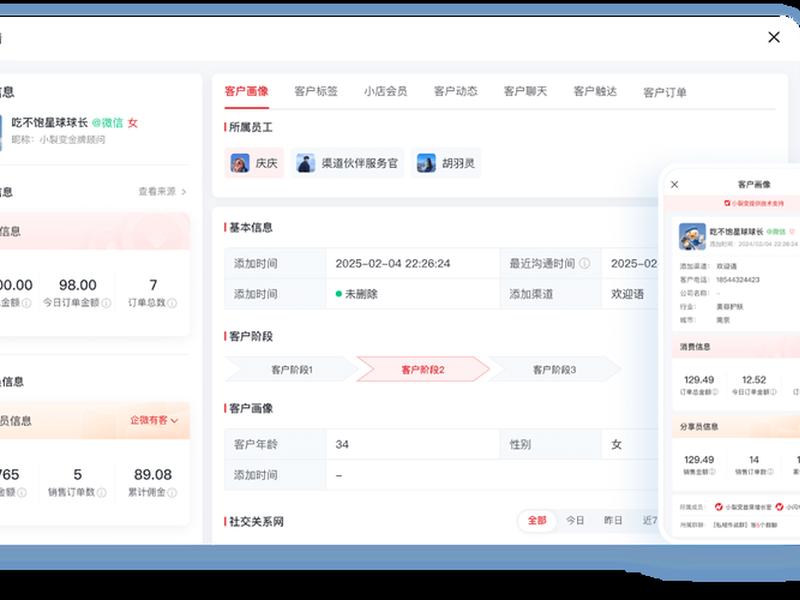
Task: Click info icon next to 累计佣金
Action: click(x=172, y=493)
